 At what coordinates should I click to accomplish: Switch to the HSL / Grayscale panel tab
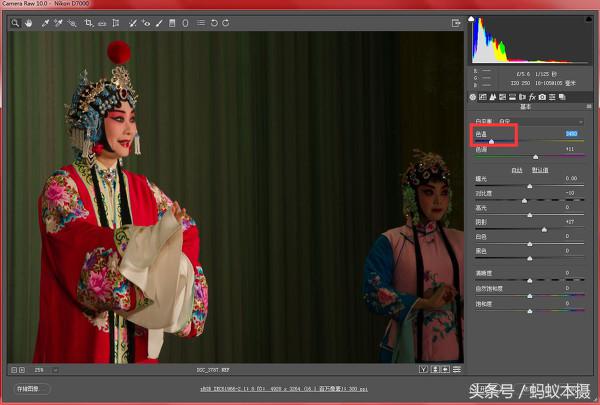click(x=502, y=97)
